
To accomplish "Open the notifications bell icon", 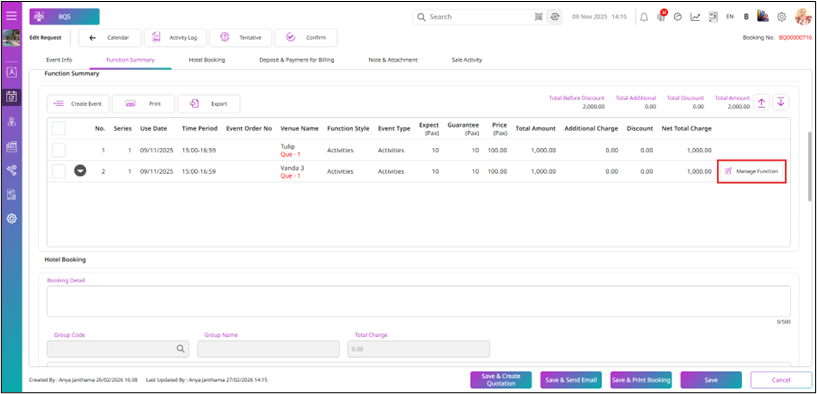I will (645, 17).
